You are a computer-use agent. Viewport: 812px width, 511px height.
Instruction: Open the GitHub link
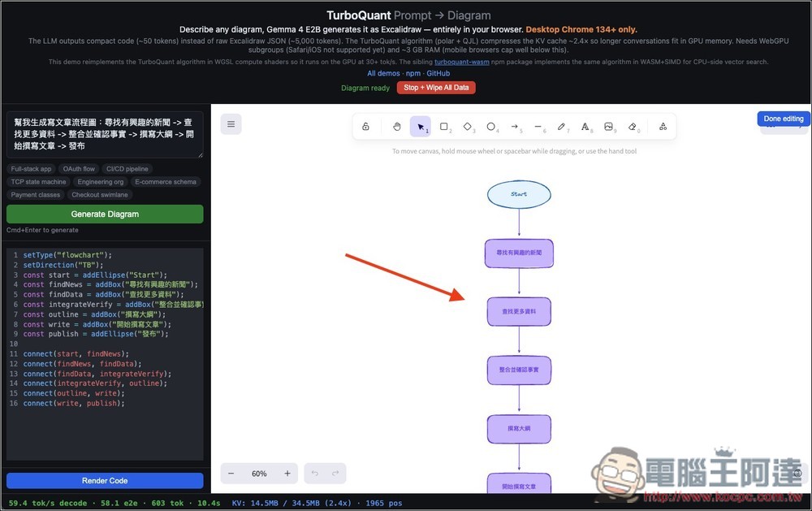[x=438, y=74]
